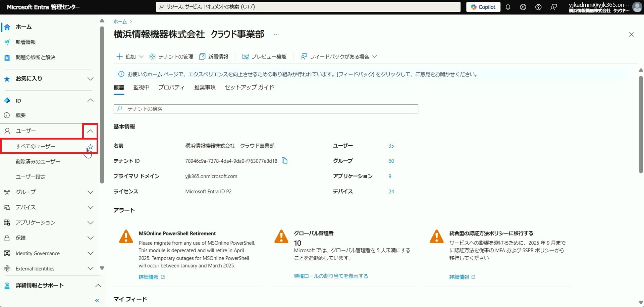Screen dimensions: 644x307
Task: Open 削除済みのユーザー in sidebar
Action: 38,161
